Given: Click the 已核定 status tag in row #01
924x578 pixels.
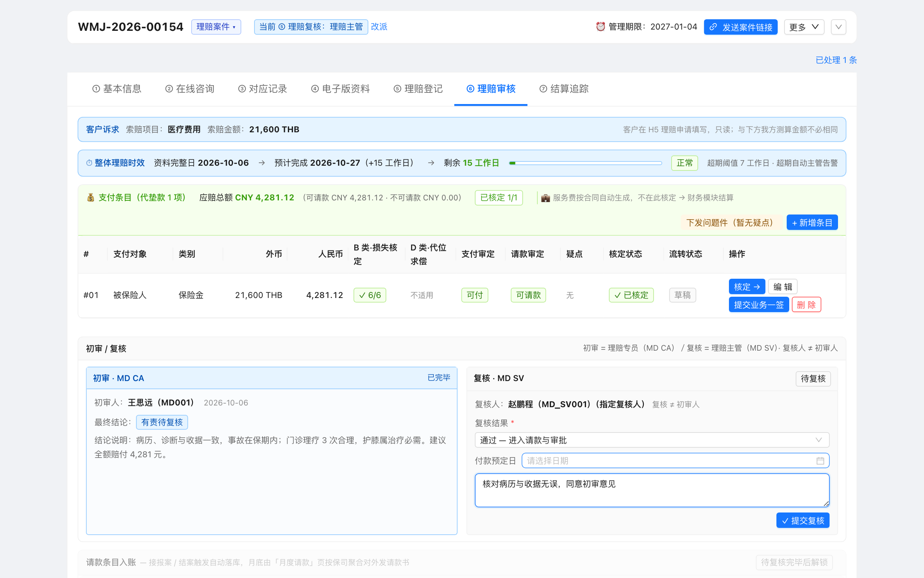Looking at the screenshot, I should coord(631,295).
